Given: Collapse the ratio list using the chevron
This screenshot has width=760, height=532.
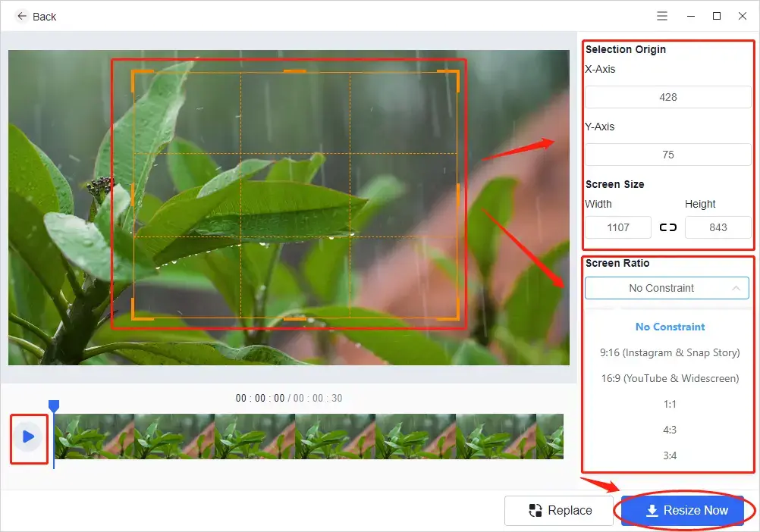Looking at the screenshot, I should [736, 288].
